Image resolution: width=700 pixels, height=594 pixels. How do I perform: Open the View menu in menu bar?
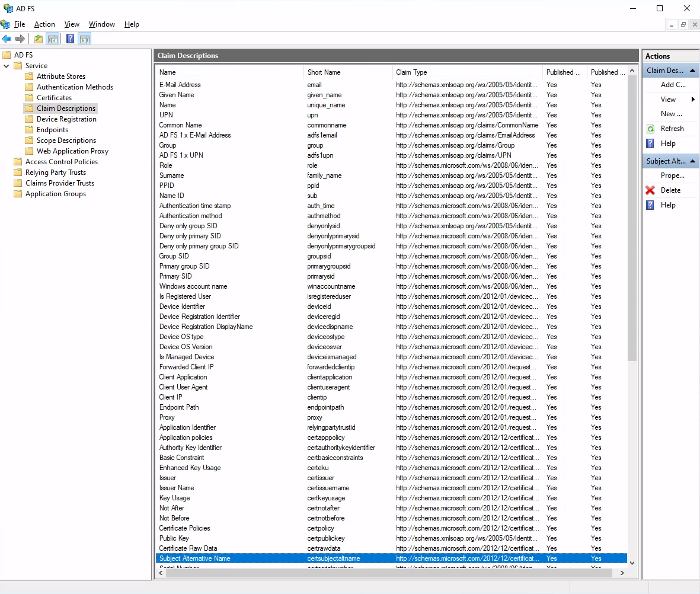point(72,24)
